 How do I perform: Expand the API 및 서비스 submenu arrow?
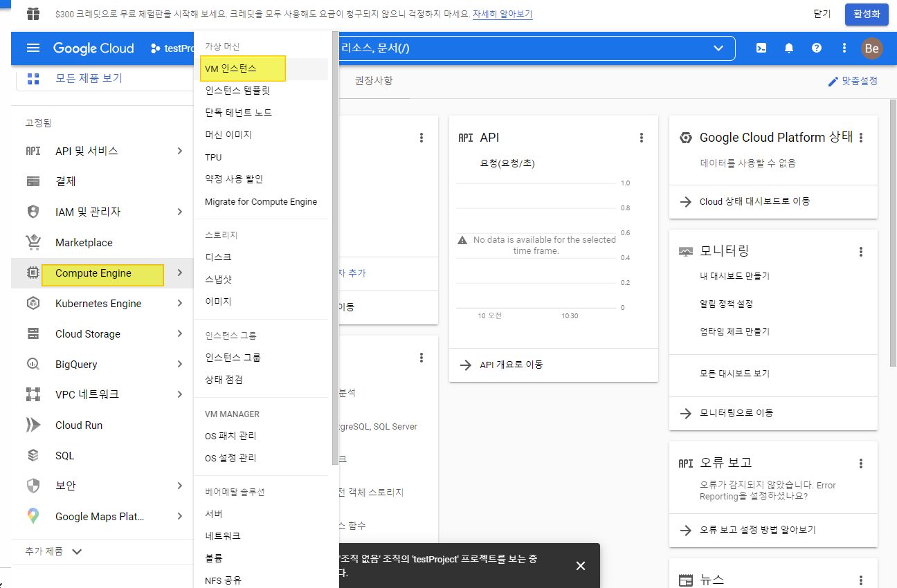(x=179, y=151)
